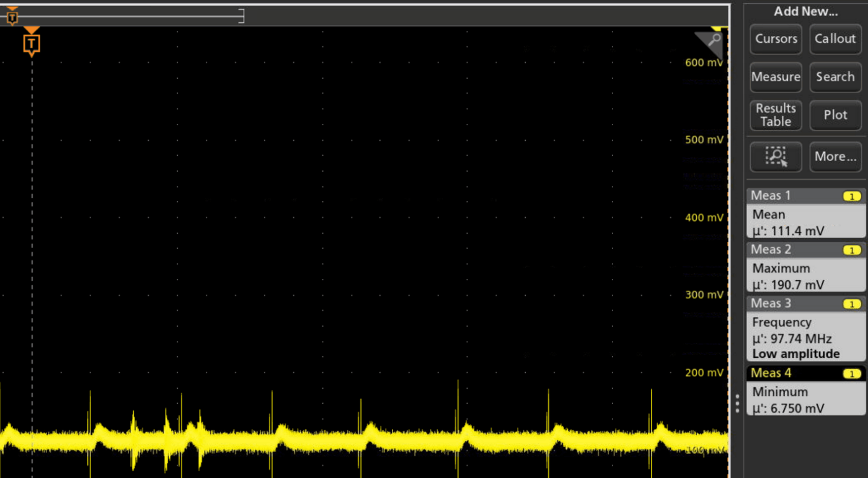The width and height of the screenshot is (868, 478).
Task: Click the 400 mV scale label
Action: [x=704, y=218]
